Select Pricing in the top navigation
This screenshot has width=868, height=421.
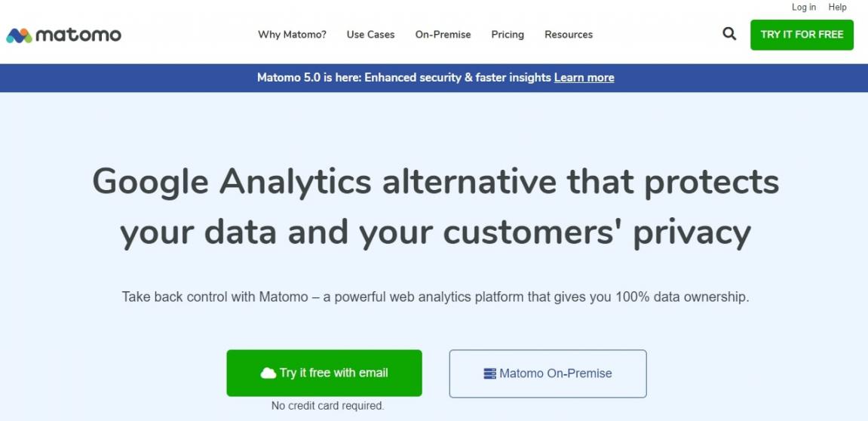pyautogui.click(x=508, y=35)
